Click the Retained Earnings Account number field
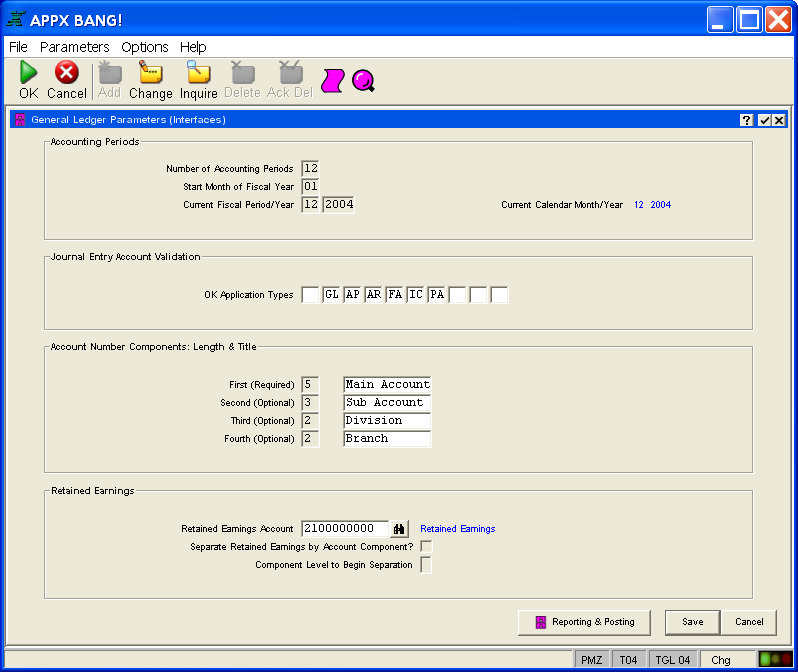 click(x=344, y=528)
